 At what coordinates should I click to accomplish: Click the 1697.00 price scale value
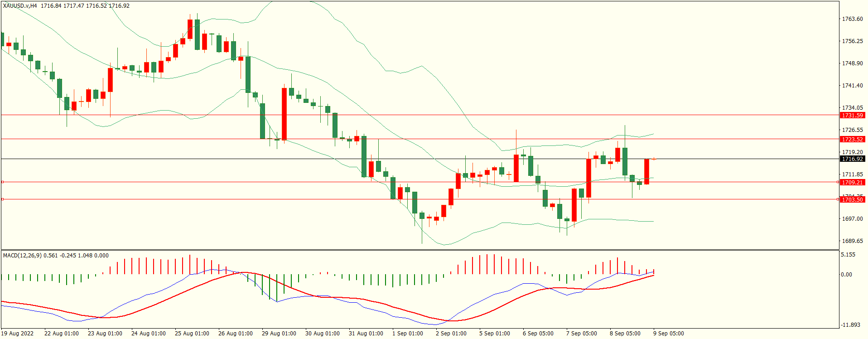click(852, 219)
